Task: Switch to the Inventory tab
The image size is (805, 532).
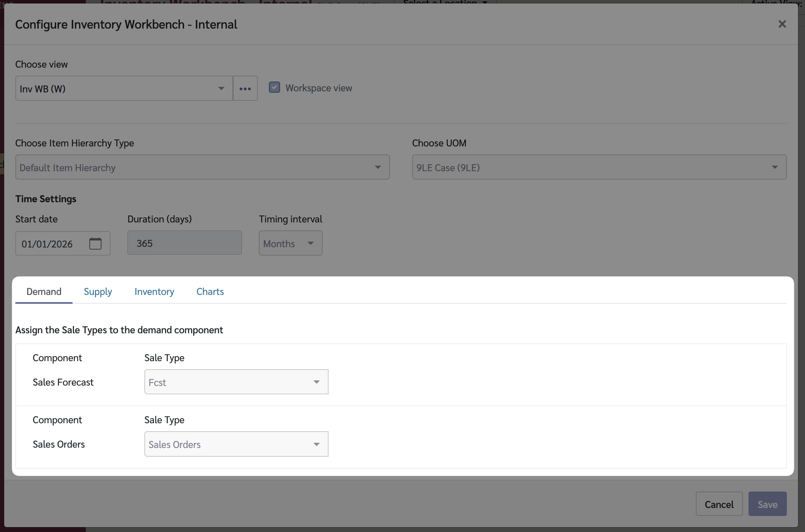Action: click(x=154, y=291)
